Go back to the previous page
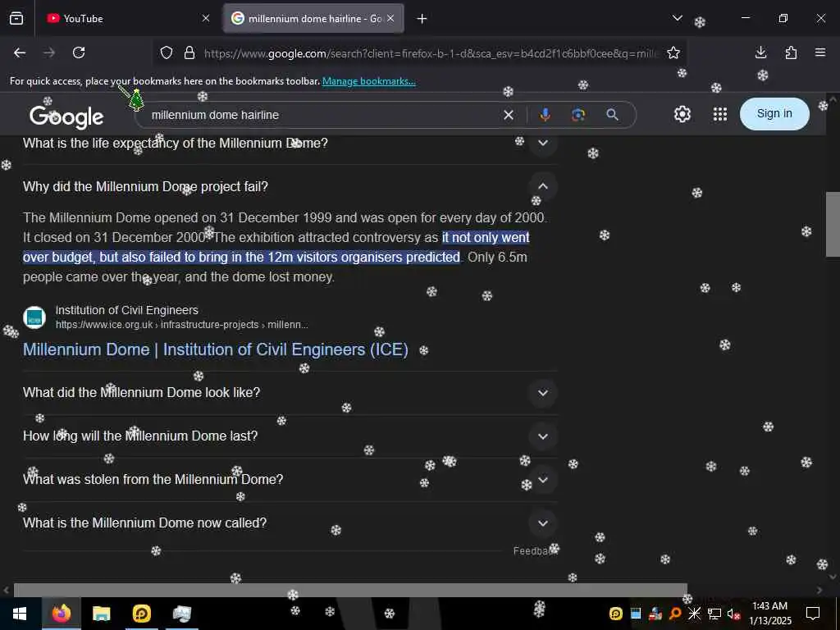The height and width of the screenshot is (630, 840). (x=20, y=52)
